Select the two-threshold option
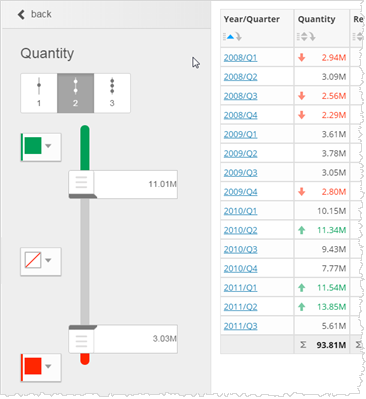This screenshot has height=399, width=366. (x=76, y=93)
